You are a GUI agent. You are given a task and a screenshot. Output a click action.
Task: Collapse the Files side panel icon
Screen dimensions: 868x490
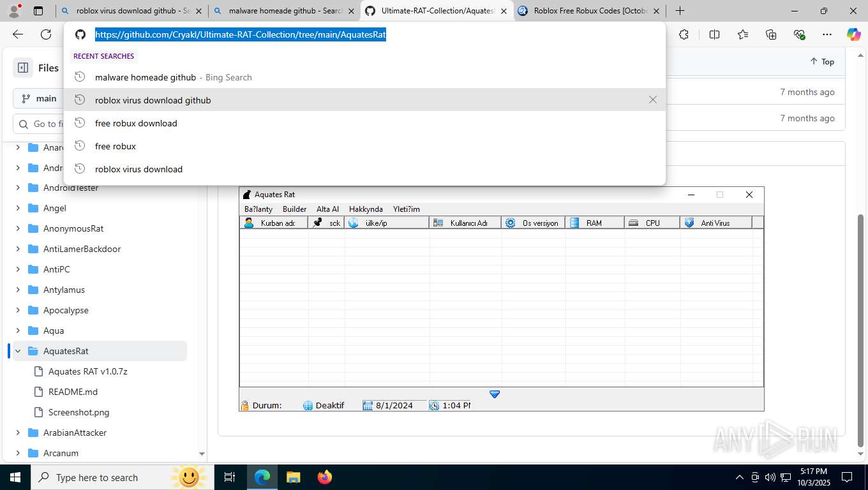[x=23, y=68]
